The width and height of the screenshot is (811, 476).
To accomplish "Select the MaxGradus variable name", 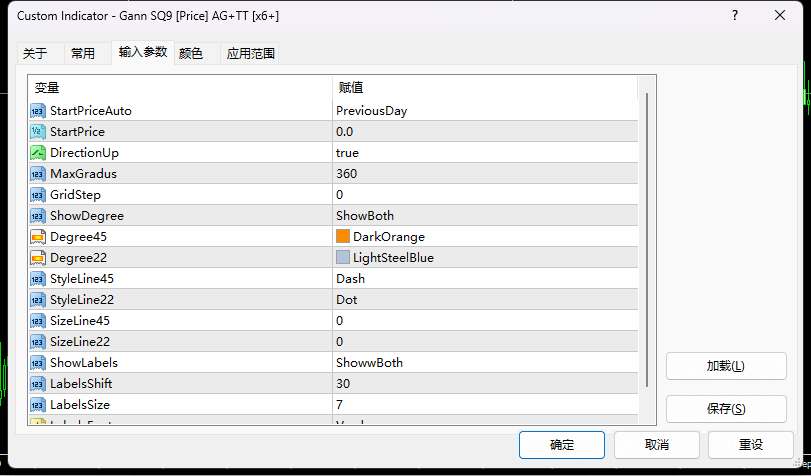I will click(83, 174).
